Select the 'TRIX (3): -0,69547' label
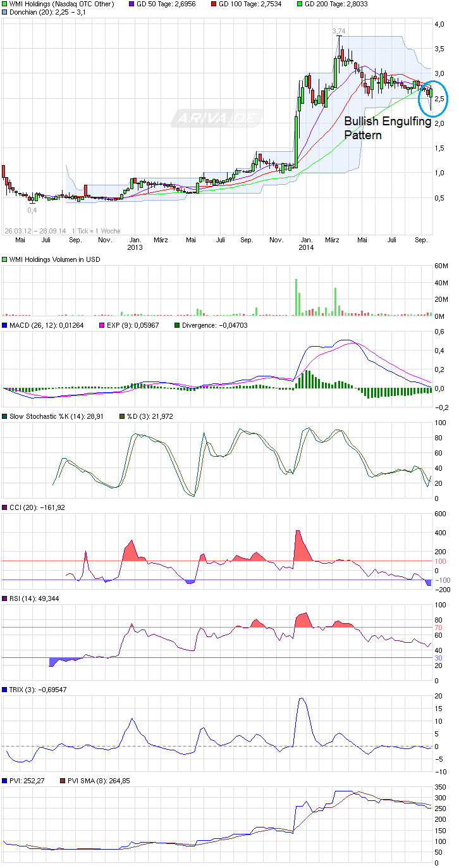 (x=38, y=689)
